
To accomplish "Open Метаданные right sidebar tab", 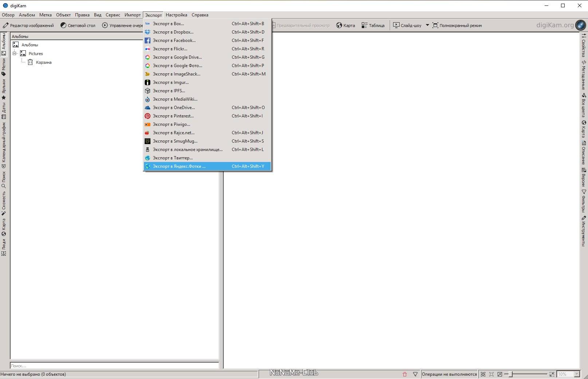I will pyautogui.click(x=584, y=75).
